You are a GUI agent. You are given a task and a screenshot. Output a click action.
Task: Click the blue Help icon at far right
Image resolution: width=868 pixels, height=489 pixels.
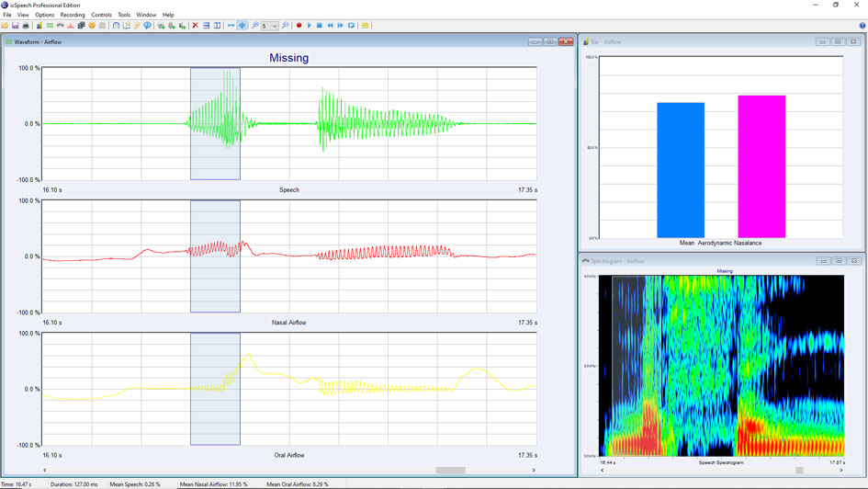coord(862,26)
